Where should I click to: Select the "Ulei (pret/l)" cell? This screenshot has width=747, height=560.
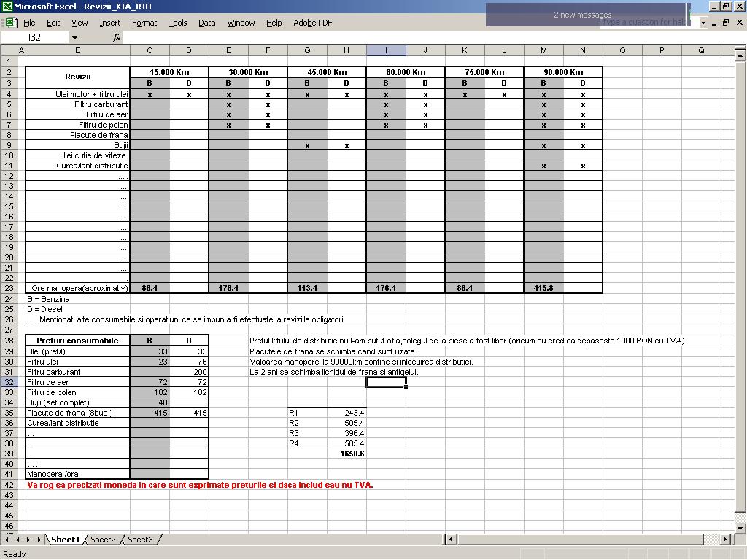pos(77,351)
